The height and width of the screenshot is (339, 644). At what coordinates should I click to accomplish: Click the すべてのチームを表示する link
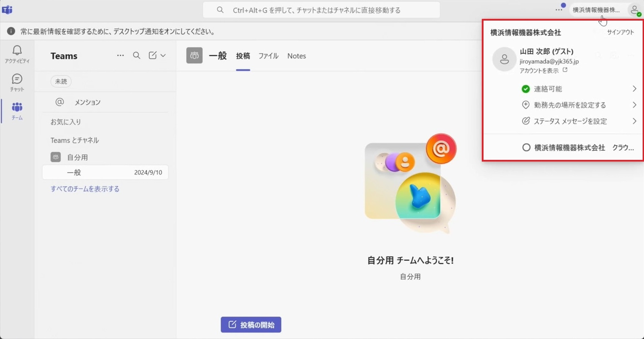pyautogui.click(x=85, y=189)
